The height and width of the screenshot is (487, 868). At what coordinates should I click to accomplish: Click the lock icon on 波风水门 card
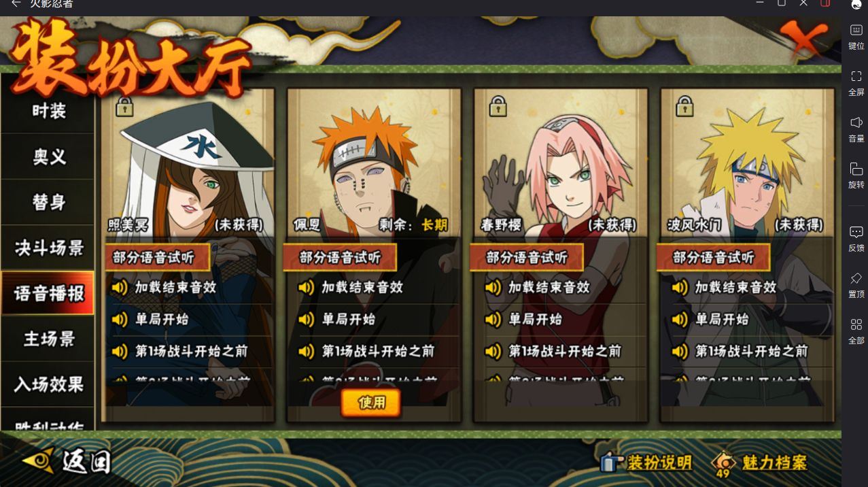(x=684, y=106)
